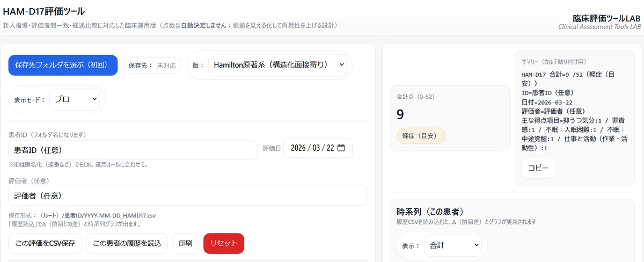The width and height of the screenshot is (644, 262).
Task: Focus the 患者ID（任意） input field
Action: [x=133, y=150]
